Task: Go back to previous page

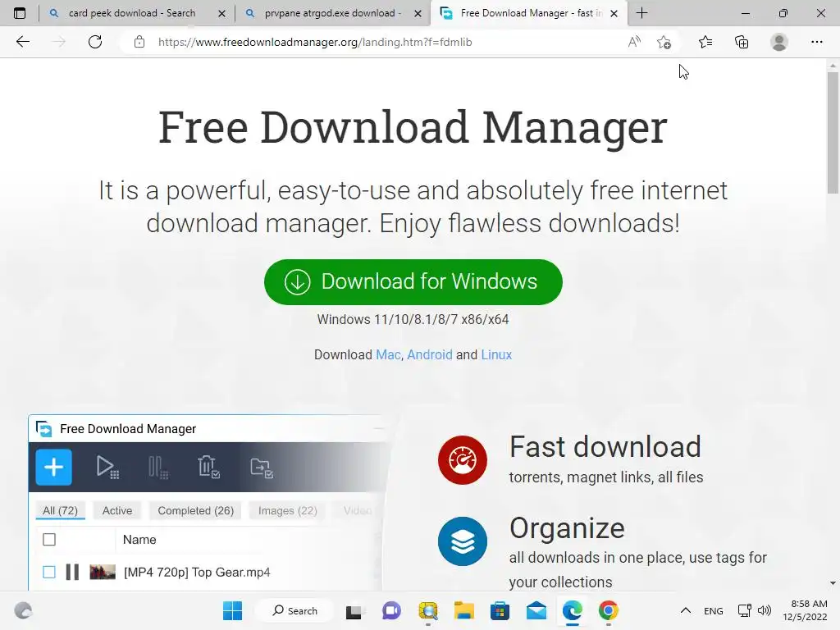Action: (22, 42)
